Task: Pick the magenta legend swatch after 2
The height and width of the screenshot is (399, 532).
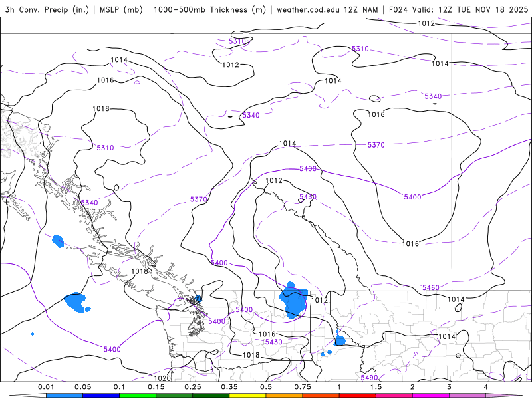Action: (431, 396)
